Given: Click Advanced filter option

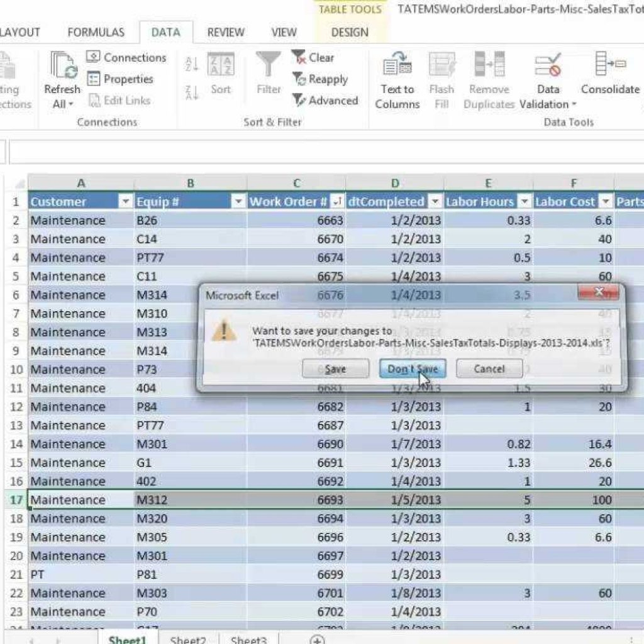Looking at the screenshot, I should click(325, 101).
